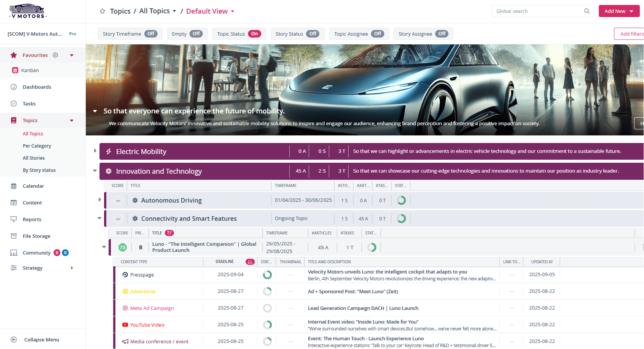Click the Add New button
This screenshot has width=644, height=349.
619,11
